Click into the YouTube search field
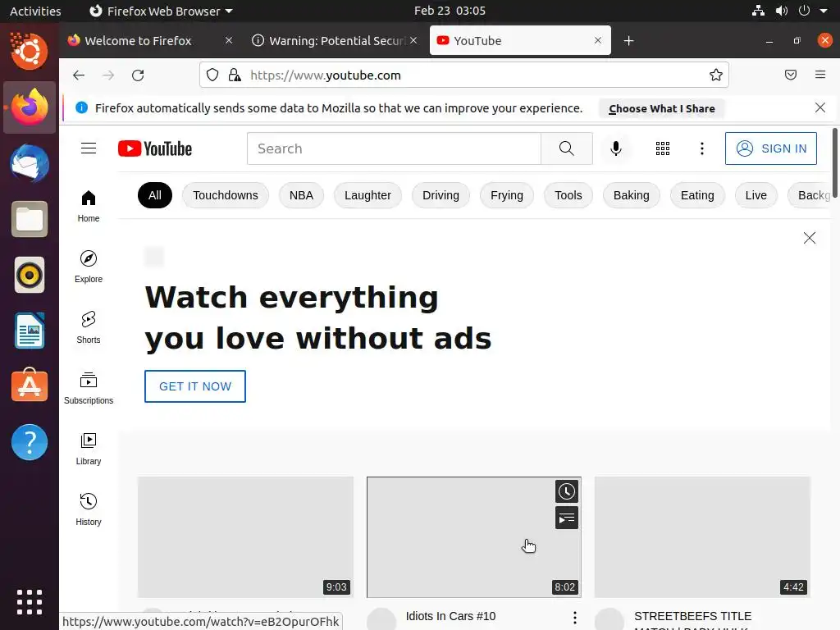840x630 pixels. pos(394,148)
